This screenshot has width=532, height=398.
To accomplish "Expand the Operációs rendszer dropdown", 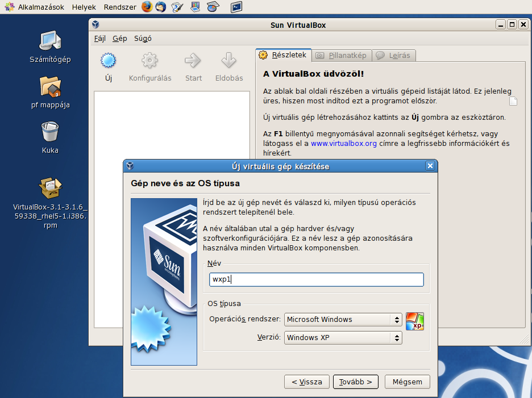I will tap(343, 320).
